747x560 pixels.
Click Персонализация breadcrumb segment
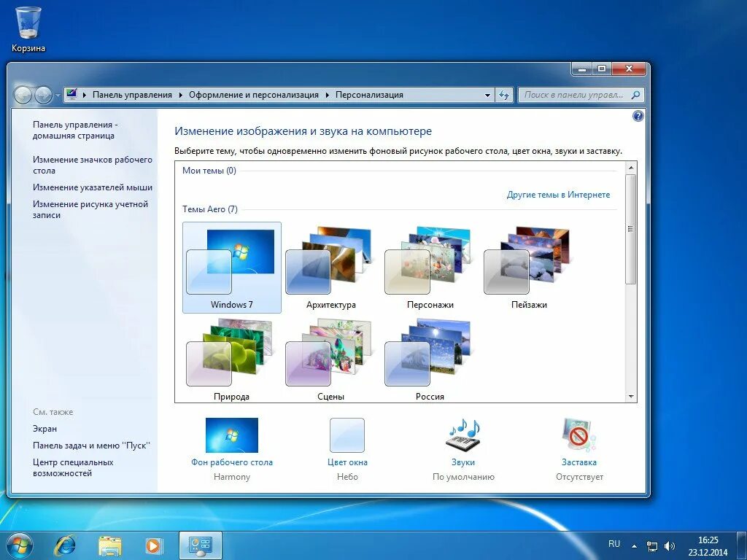pos(369,95)
